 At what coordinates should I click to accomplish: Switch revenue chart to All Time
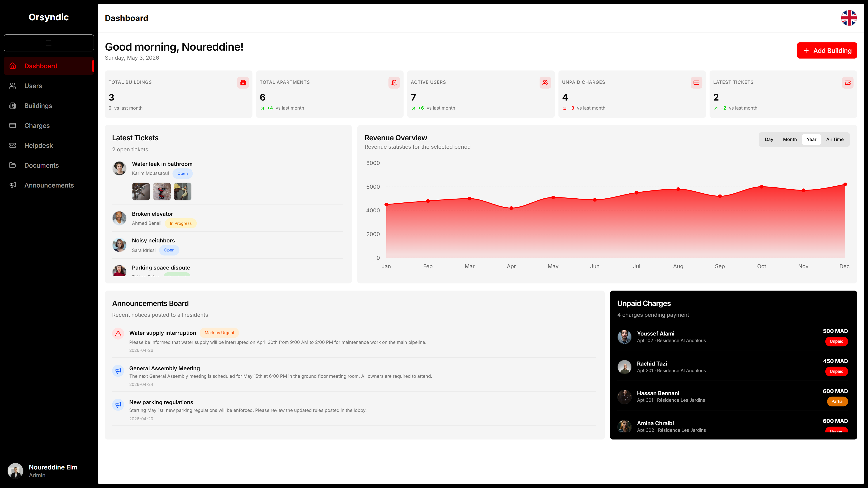point(835,139)
